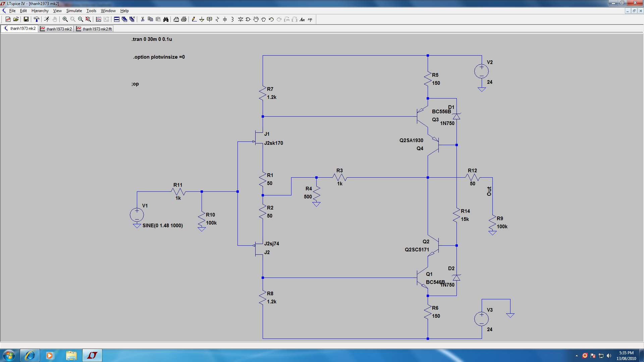Viewport: 644px width, 362px height.
Task: Select the Drag hand tool
Action: click(x=264, y=19)
